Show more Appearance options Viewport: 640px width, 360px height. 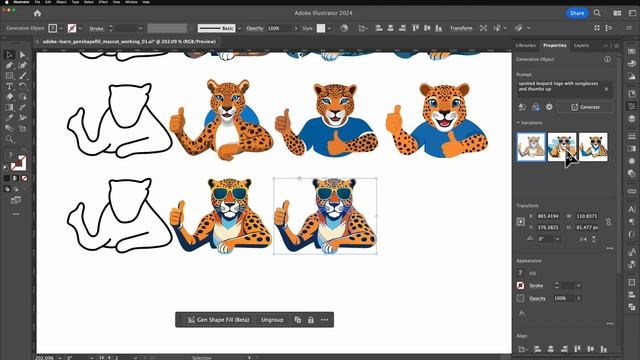[x=610, y=324]
